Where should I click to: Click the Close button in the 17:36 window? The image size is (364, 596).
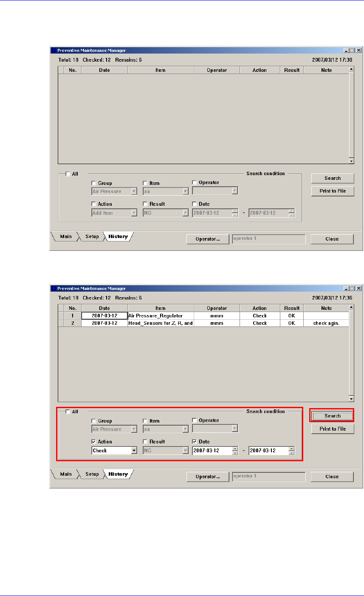pos(332,477)
